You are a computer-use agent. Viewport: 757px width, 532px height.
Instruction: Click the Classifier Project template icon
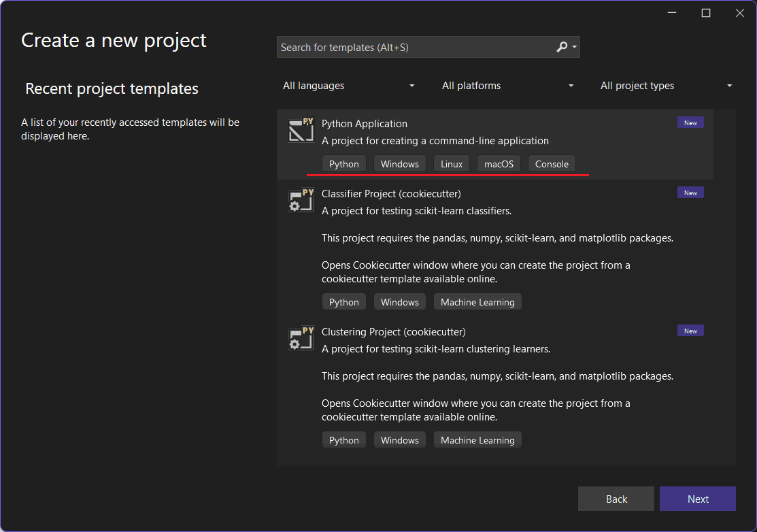point(301,200)
